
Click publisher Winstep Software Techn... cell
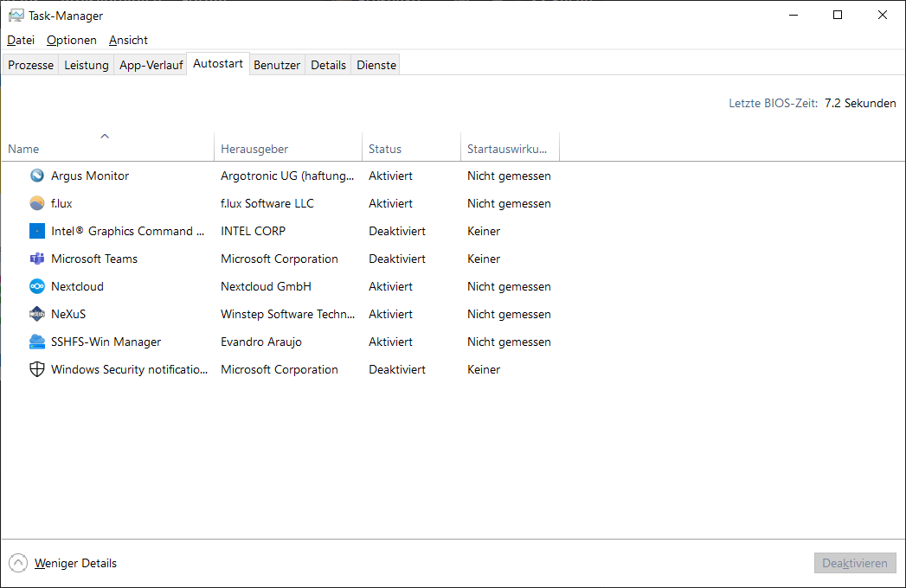288,314
